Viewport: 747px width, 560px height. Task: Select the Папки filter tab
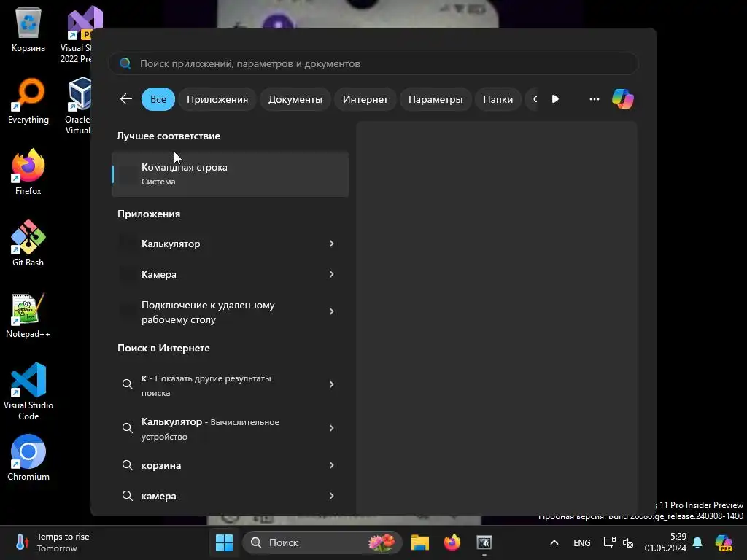pyautogui.click(x=498, y=99)
